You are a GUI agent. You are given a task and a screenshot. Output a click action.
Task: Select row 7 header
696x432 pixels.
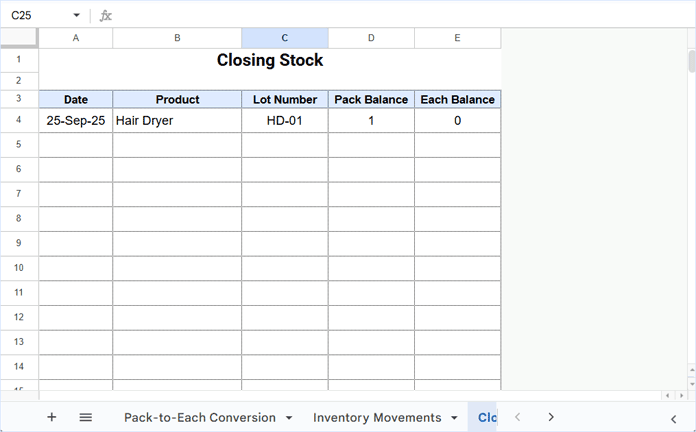click(19, 194)
